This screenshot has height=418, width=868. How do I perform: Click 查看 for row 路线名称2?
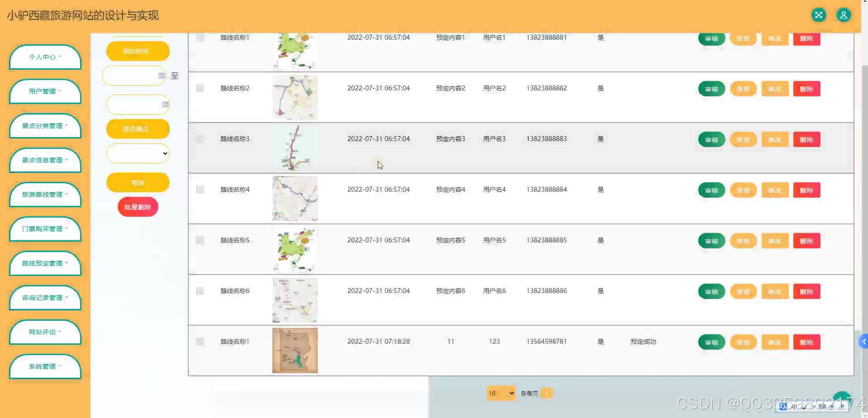[x=743, y=89]
